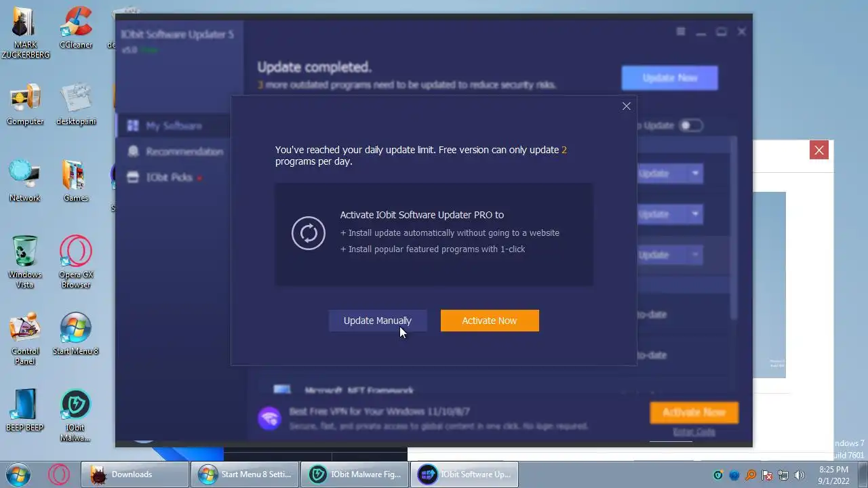868x488 pixels.
Task: Click the circular refresh icon in dialog
Action: 309,233
